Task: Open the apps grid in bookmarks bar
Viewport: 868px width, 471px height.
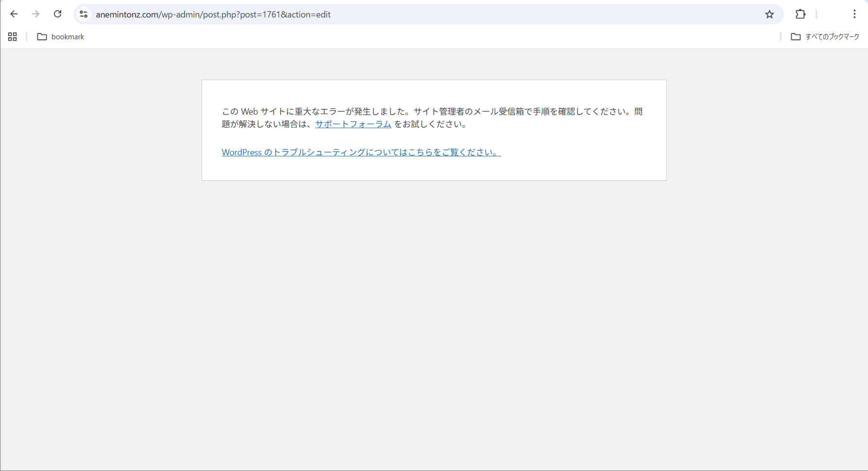Action: [x=13, y=37]
